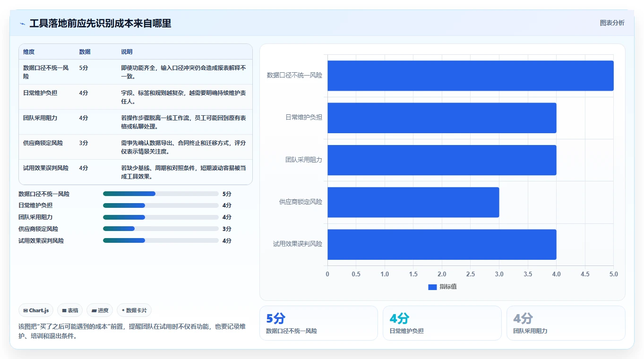Click the footer note starting 该图把
The width and height of the screenshot is (644, 359).
pos(132,332)
